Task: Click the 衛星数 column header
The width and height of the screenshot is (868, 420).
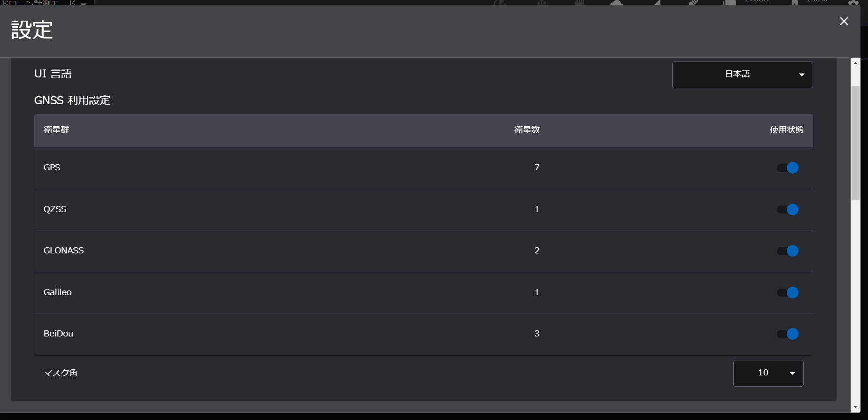Action: click(x=527, y=130)
